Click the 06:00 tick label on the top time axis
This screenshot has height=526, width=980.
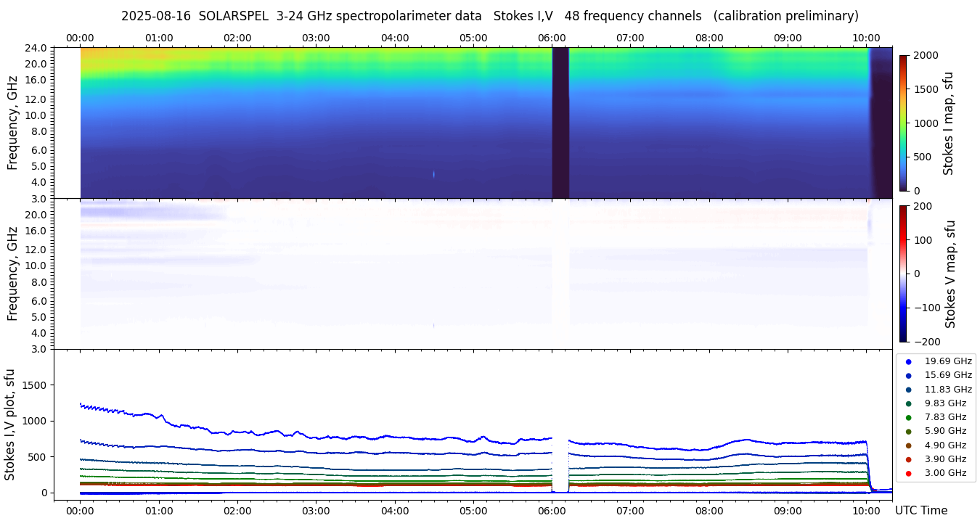coord(552,38)
